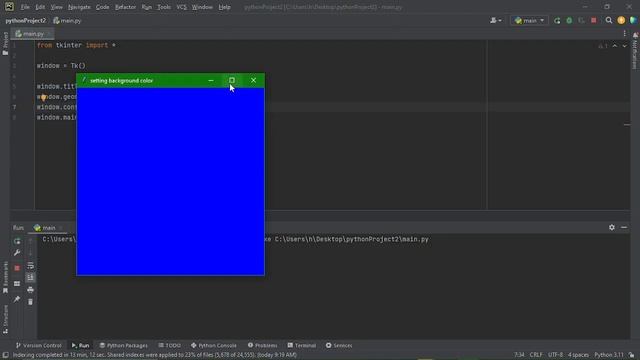Open the VCS menu

181,7
